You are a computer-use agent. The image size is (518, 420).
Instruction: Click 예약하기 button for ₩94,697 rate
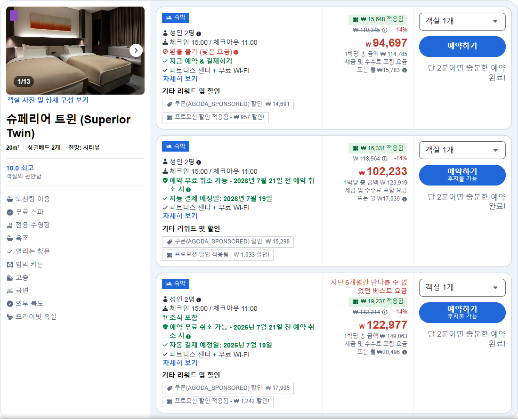[x=462, y=47]
